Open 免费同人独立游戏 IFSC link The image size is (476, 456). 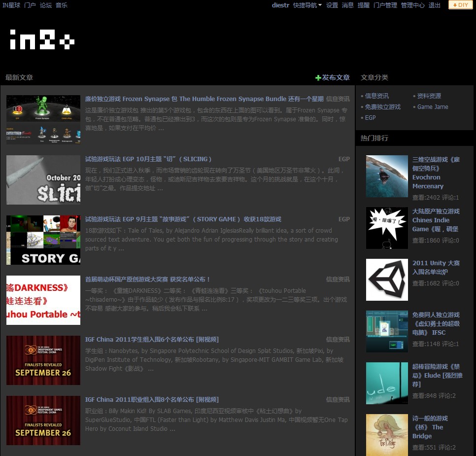tap(436, 324)
